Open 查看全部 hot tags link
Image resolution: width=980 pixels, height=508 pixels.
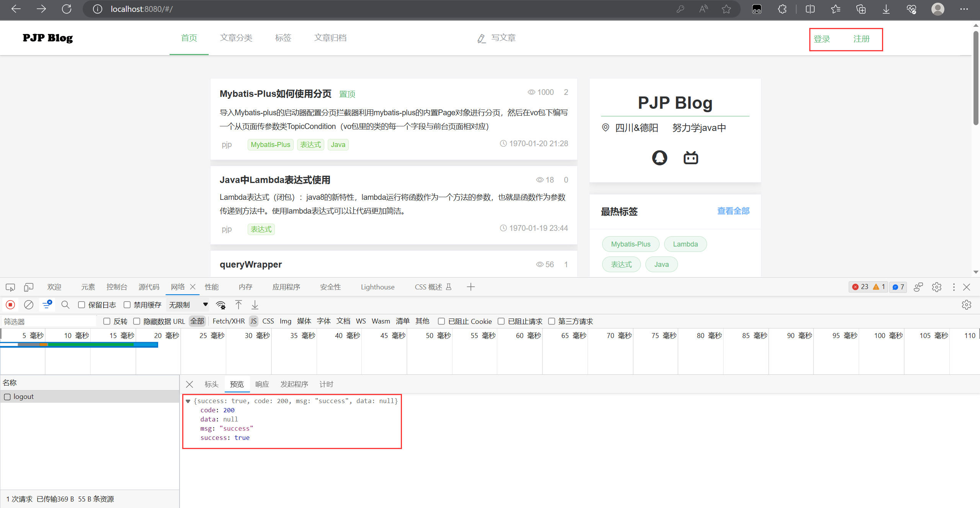pyautogui.click(x=733, y=211)
